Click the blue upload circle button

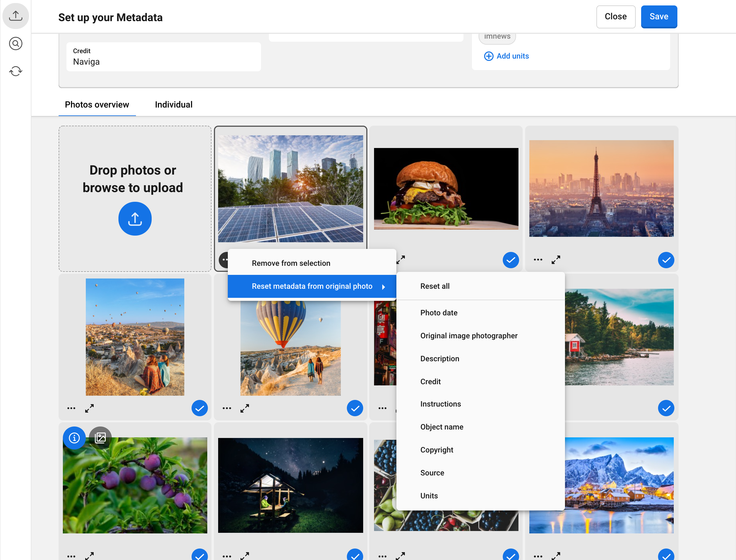click(x=135, y=219)
